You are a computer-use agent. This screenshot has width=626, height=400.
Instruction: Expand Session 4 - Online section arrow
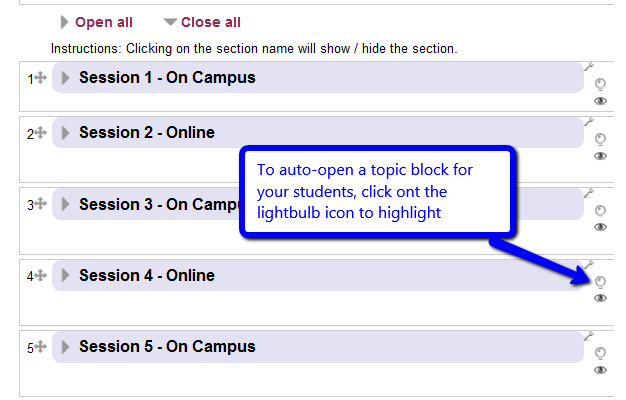pos(65,275)
